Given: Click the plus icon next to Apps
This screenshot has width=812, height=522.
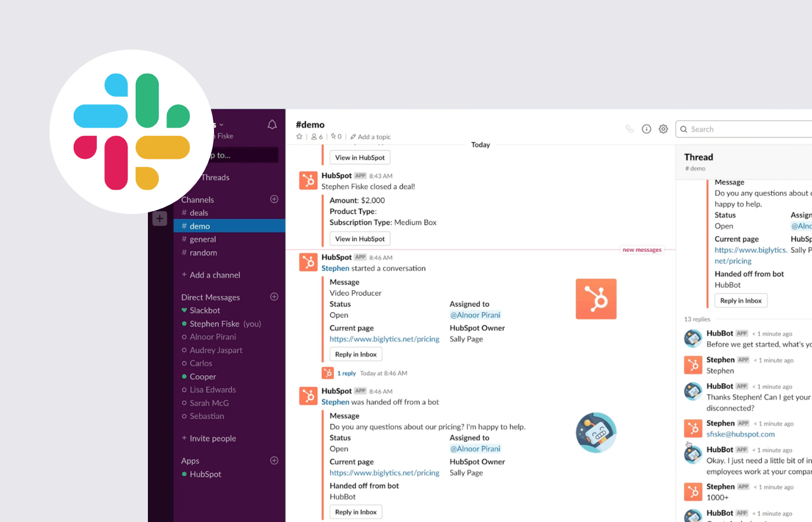Looking at the screenshot, I should pos(274,461).
